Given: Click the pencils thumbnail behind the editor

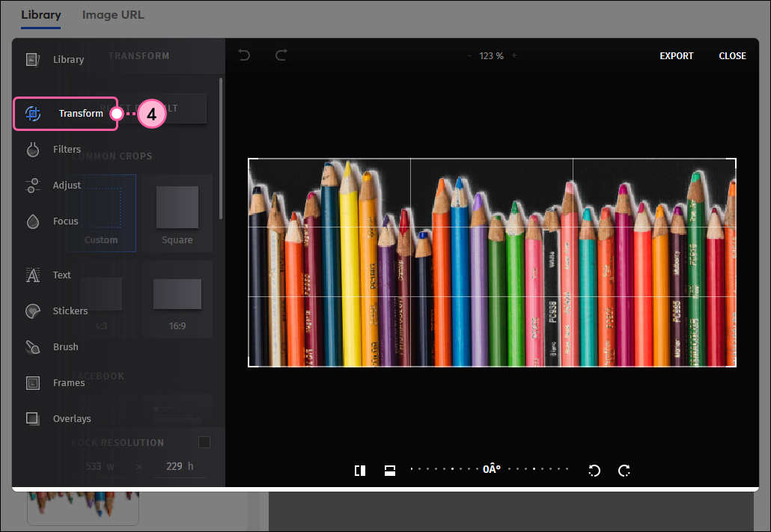Looking at the screenshot, I should (82, 508).
